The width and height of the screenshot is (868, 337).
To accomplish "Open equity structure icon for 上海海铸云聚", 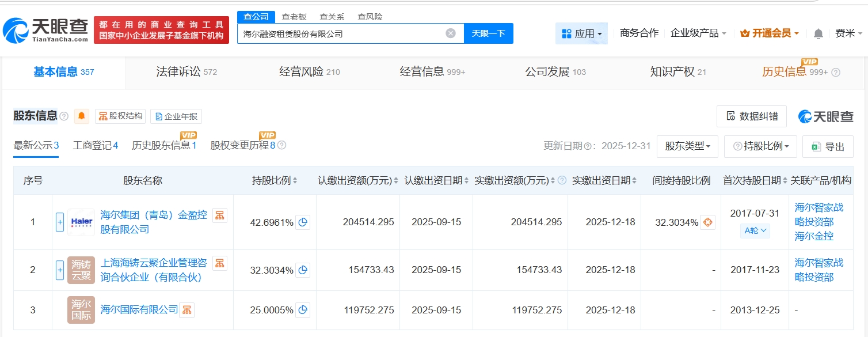I will point(219,263).
